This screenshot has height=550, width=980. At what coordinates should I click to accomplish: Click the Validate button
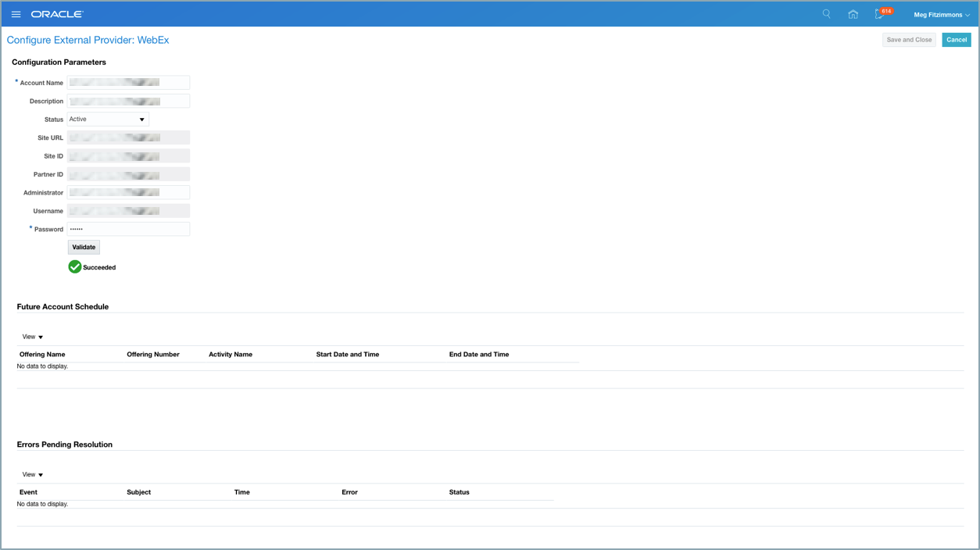point(84,247)
